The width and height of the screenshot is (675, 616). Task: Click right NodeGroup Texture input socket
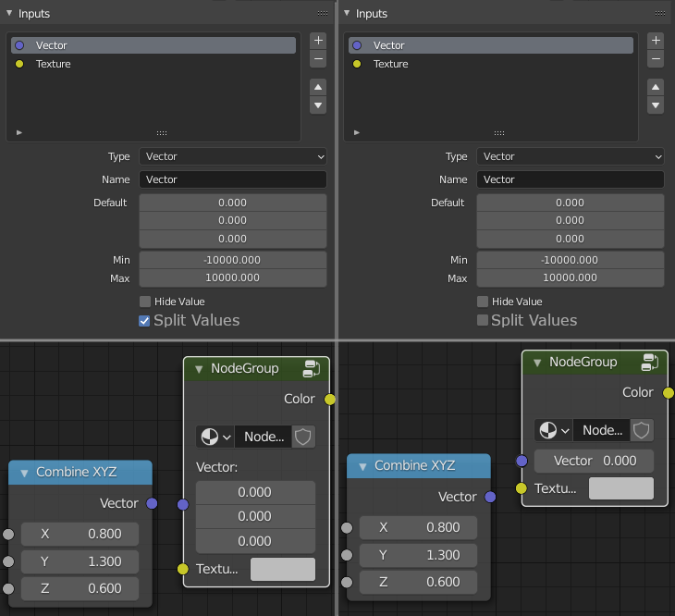(x=522, y=488)
